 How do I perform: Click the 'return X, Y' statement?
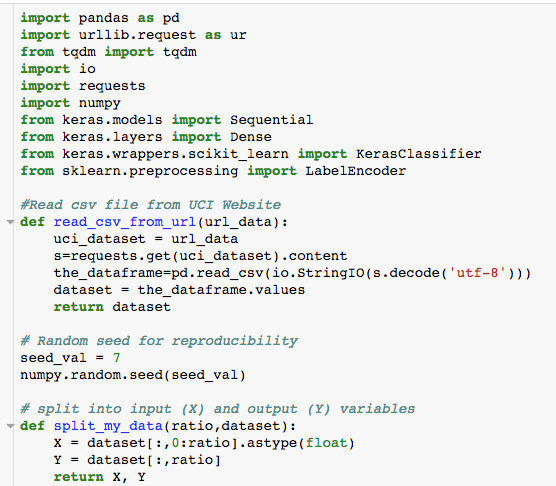100,477
